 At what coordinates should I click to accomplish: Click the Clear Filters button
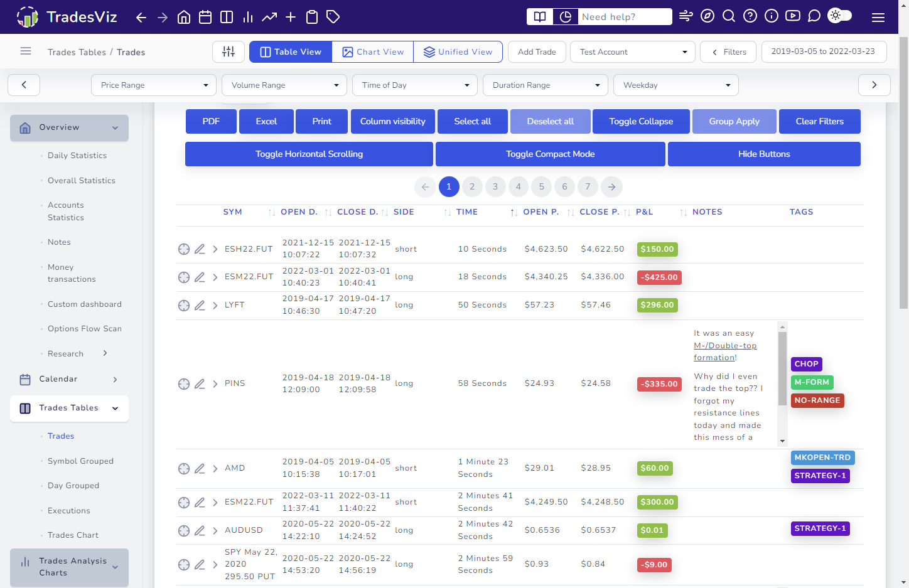(819, 121)
